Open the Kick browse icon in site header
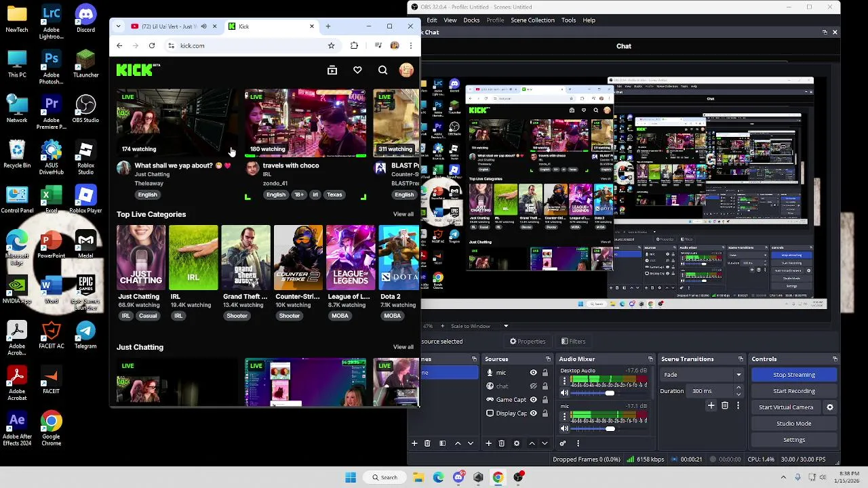 pos(332,70)
